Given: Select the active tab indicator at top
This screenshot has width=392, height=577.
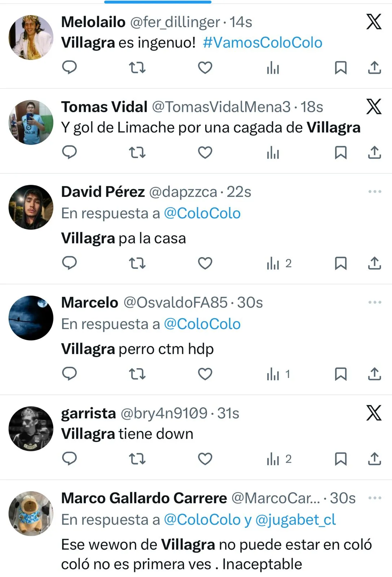Looking at the screenshot, I should click(x=158, y=2).
